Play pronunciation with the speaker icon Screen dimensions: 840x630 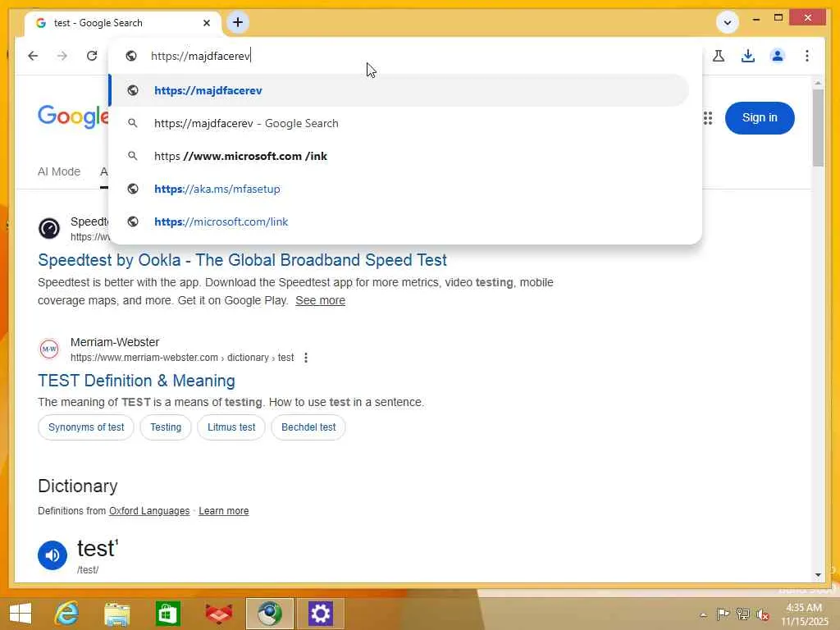pyautogui.click(x=52, y=555)
